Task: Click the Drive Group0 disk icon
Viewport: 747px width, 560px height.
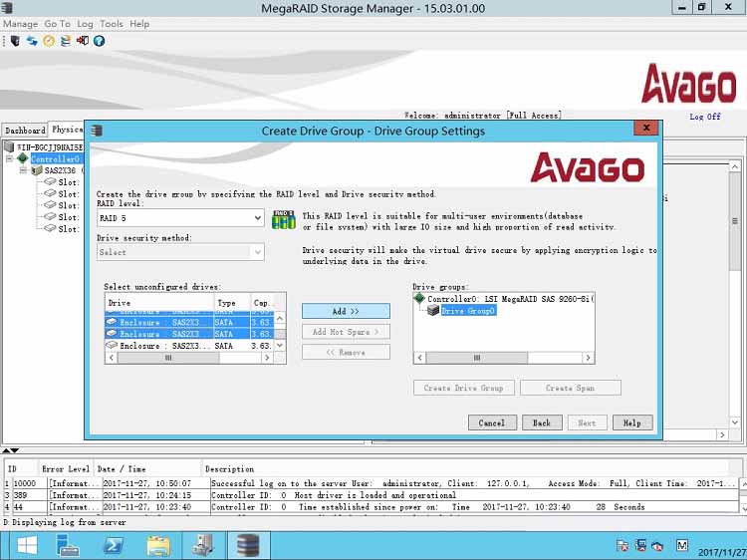Action: coord(432,311)
